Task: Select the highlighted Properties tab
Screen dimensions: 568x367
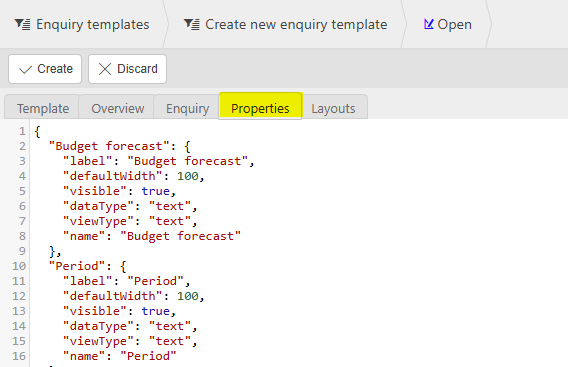Action: tap(260, 107)
